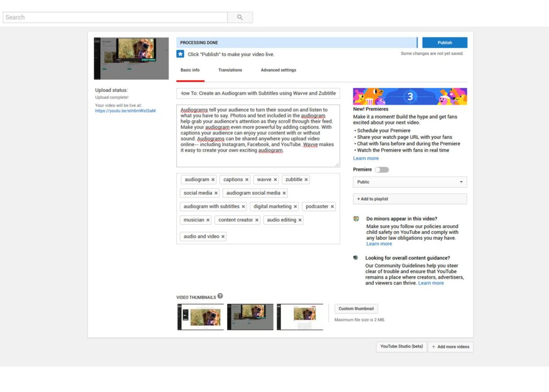Viewport: 549px width, 392px height.
Task: Click the blue Publish button
Action: [x=444, y=42]
